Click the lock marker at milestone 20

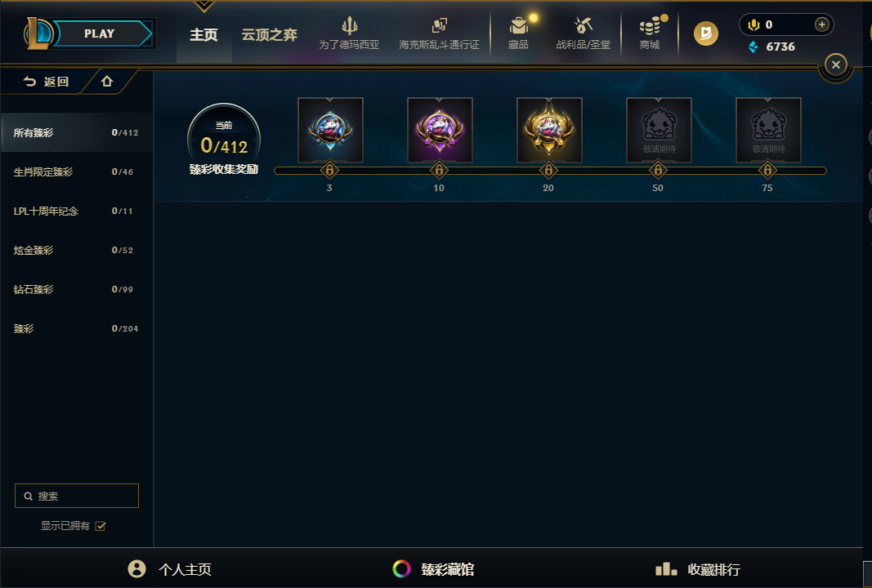point(548,170)
